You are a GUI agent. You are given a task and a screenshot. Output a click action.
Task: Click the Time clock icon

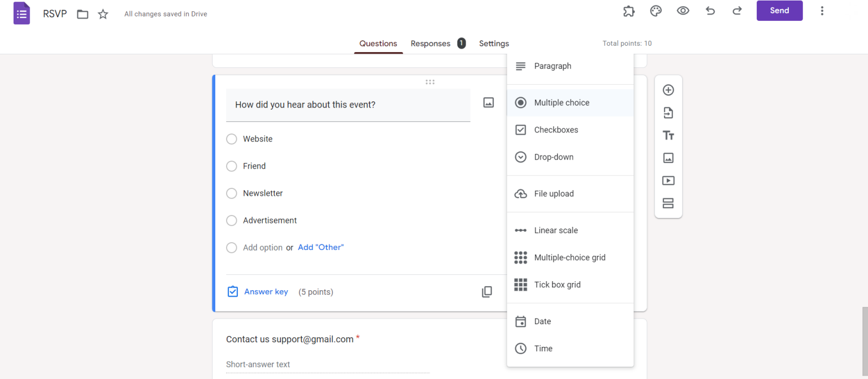(520, 348)
